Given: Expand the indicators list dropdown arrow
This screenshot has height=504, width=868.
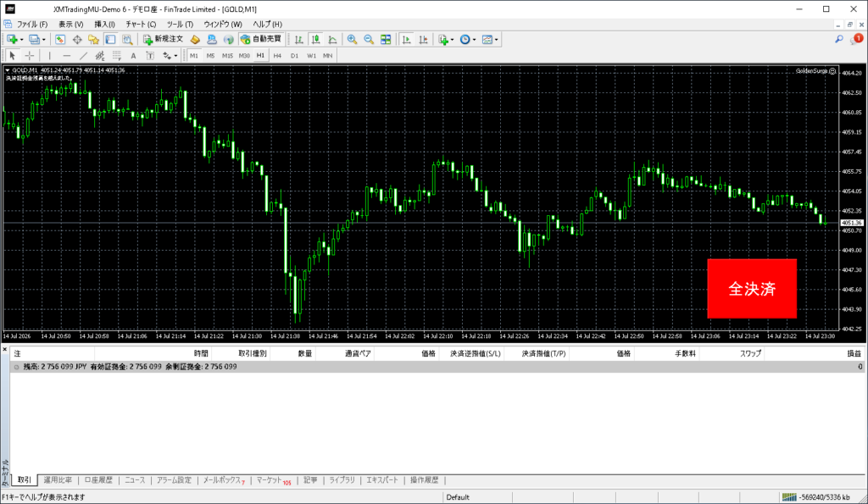Looking at the screenshot, I should point(453,39).
